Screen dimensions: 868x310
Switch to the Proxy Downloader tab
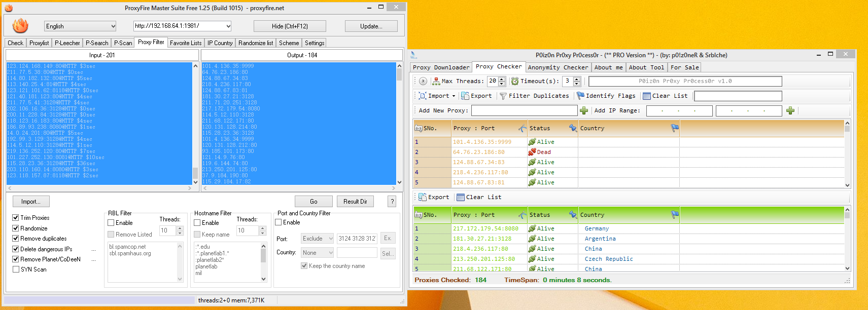[x=441, y=67]
